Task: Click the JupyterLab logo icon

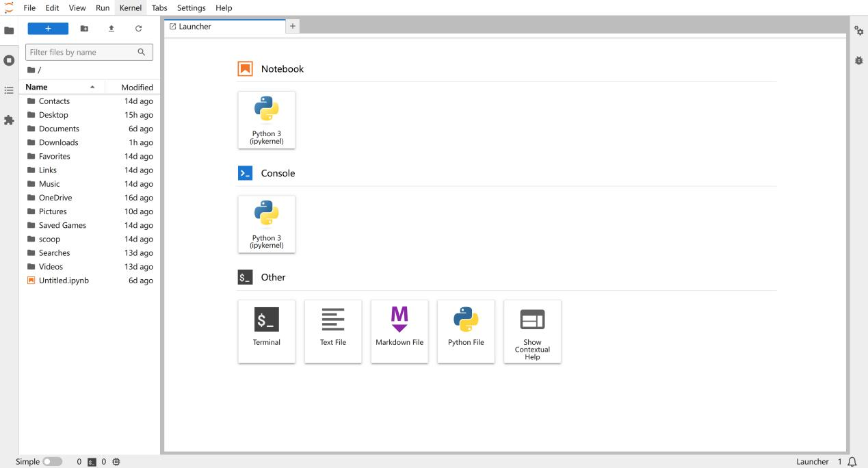Action: [9, 8]
